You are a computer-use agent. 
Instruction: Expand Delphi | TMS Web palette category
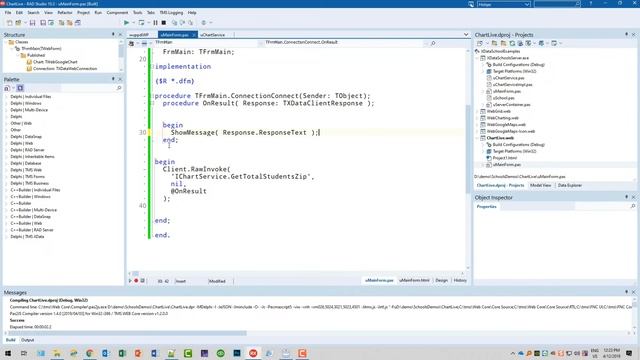point(7,170)
